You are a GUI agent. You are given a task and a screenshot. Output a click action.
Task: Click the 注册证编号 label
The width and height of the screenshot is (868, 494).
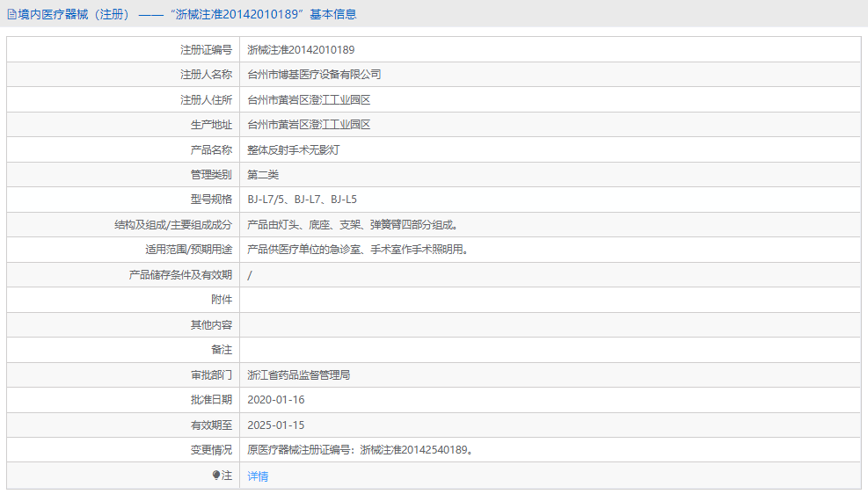(x=207, y=50)
